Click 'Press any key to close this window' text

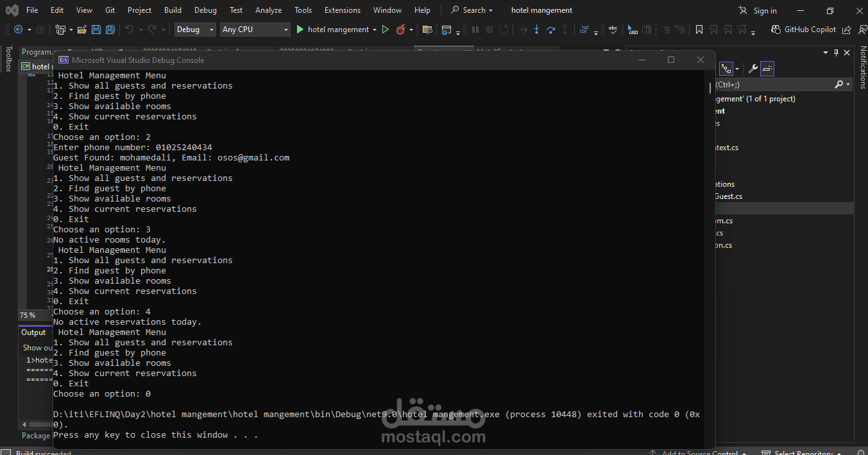(155, 435)
